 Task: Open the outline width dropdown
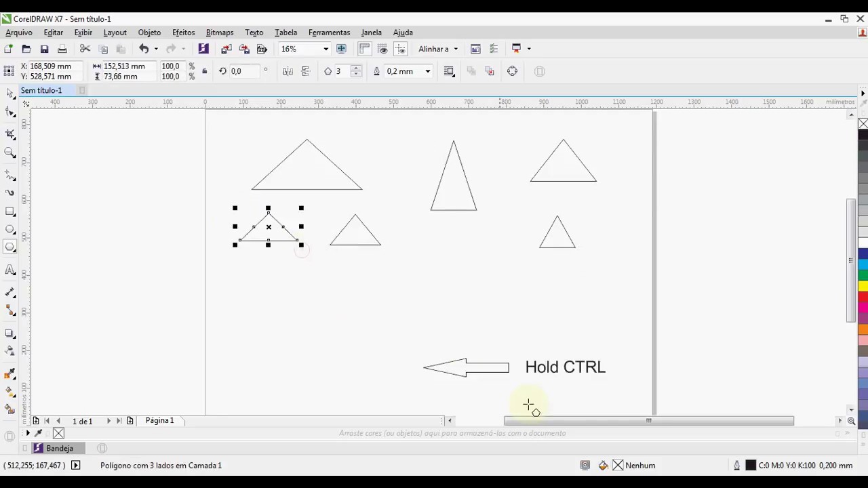click(427, 71)
